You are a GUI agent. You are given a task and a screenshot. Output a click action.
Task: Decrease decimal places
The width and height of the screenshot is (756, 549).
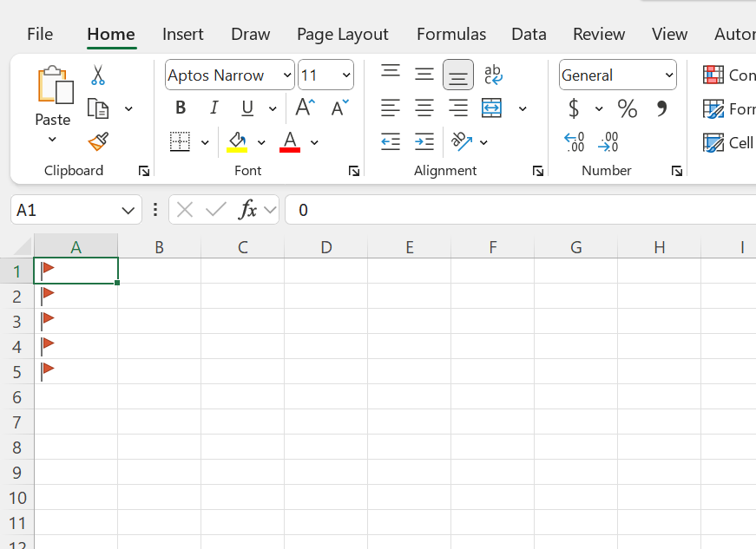pos(608,142)
